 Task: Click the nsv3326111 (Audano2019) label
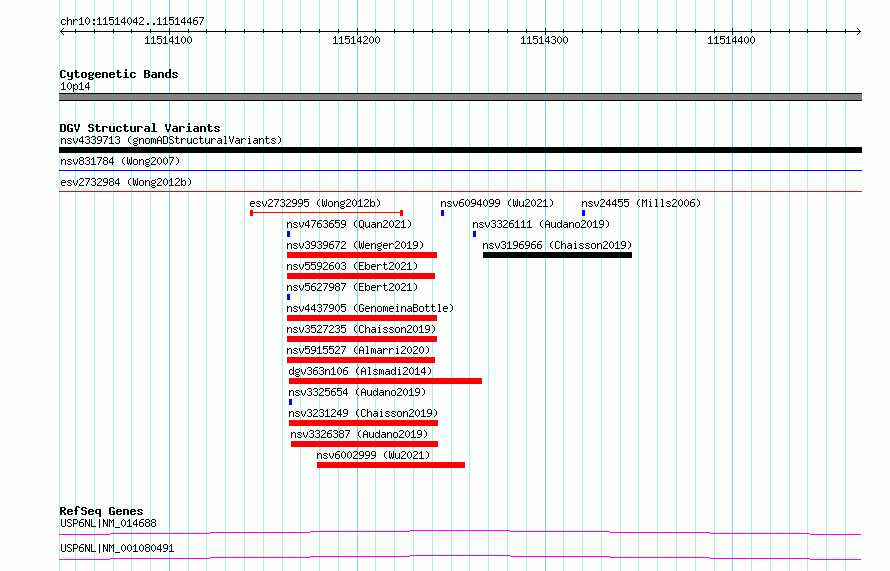[x=541, y=224]
